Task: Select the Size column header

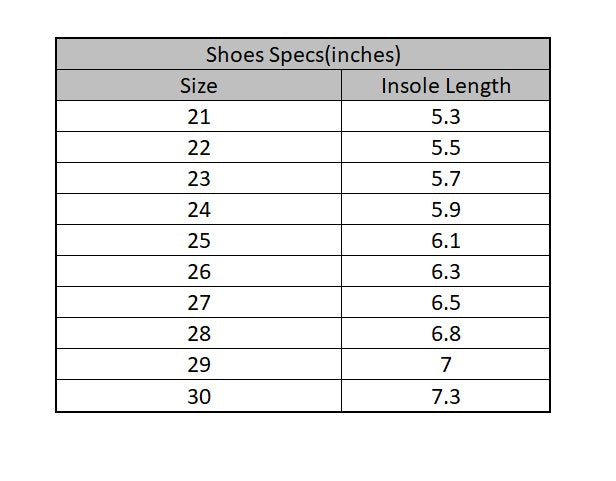Action: tap(198, 85)
